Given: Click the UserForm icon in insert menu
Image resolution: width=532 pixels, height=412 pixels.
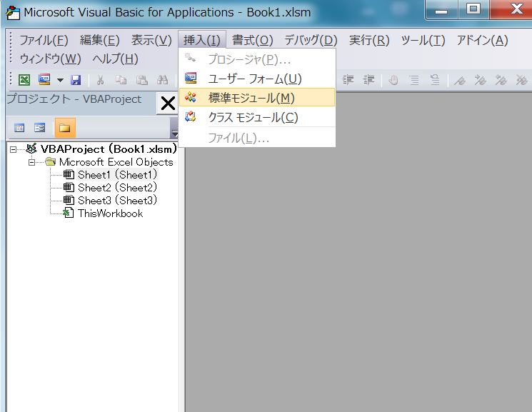Looking at the screenshot, I should pos(191,78).
